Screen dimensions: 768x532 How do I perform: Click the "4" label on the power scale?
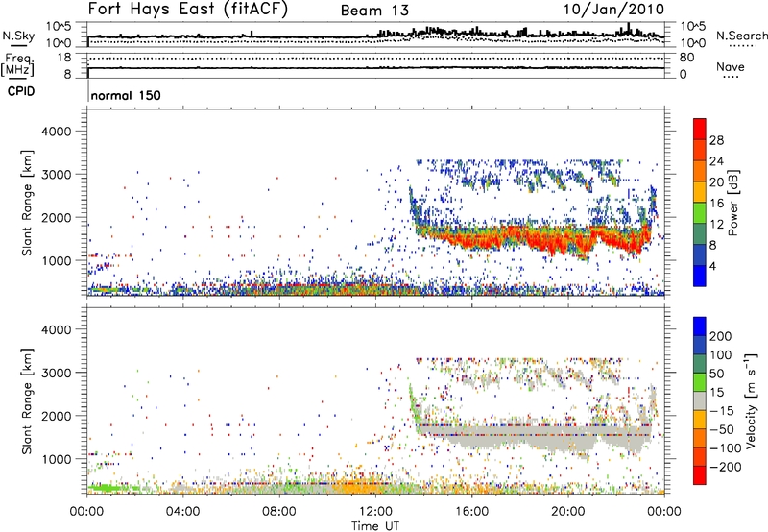click(x=712, y=266)
